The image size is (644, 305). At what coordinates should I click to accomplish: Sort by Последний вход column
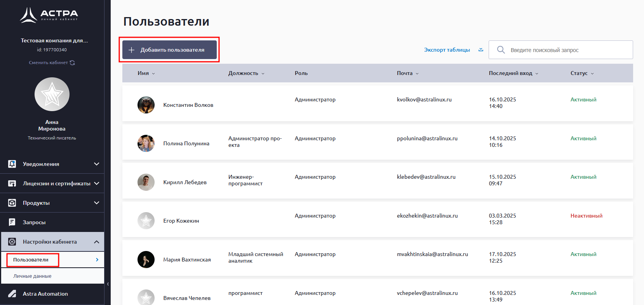[x=513, y=73]
